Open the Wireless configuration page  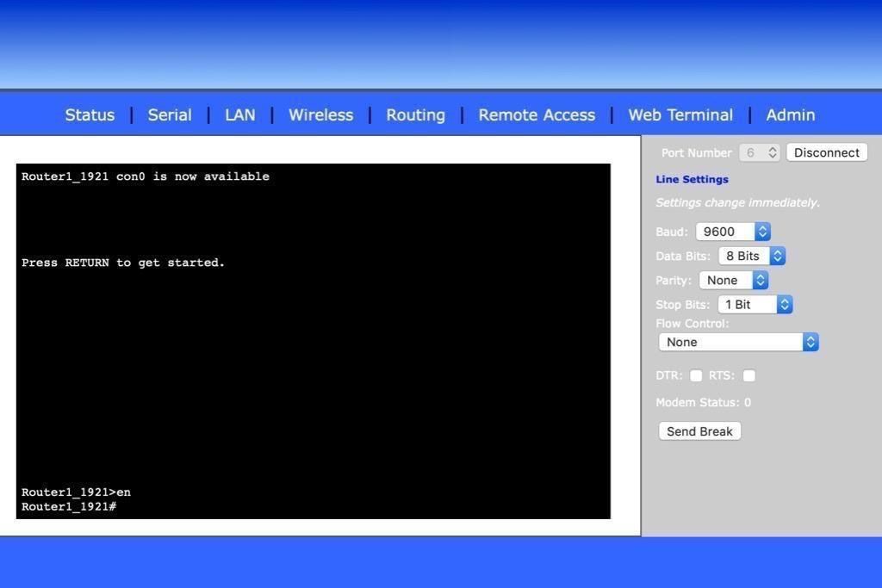pyautogui.click(x=320, y=115)
